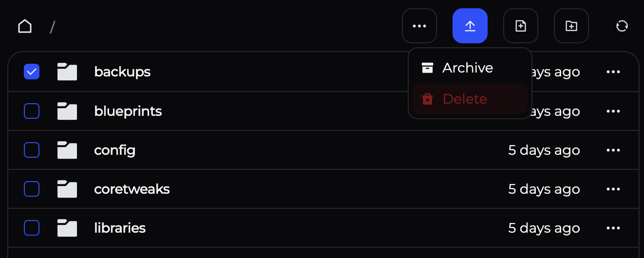This screenshot has width=644, height=258.
Task: Refresh the file list
Action: pos(622,26)
